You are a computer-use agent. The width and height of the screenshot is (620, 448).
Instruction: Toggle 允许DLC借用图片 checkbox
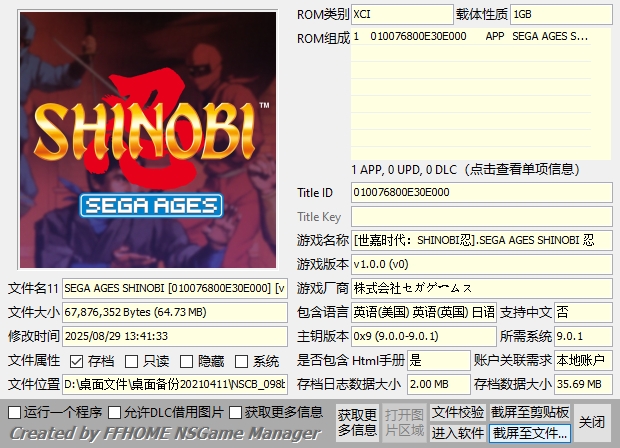(115, 412)
